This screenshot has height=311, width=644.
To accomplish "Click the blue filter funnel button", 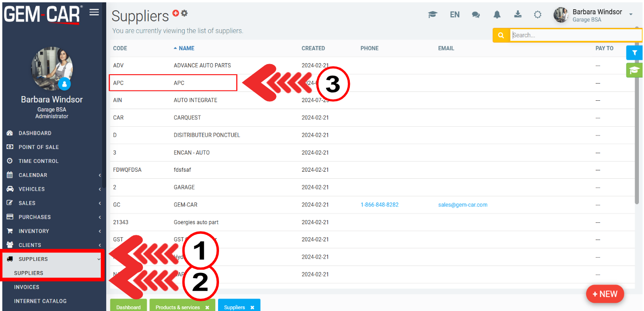I will pos(634,53).
